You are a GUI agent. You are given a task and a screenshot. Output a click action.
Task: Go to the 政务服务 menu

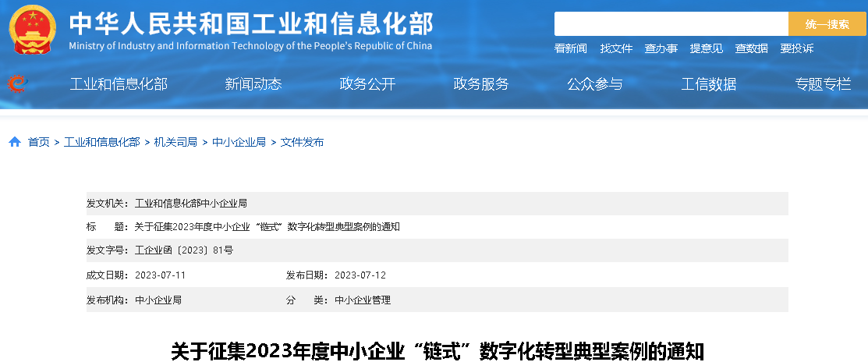pos(481,84)
